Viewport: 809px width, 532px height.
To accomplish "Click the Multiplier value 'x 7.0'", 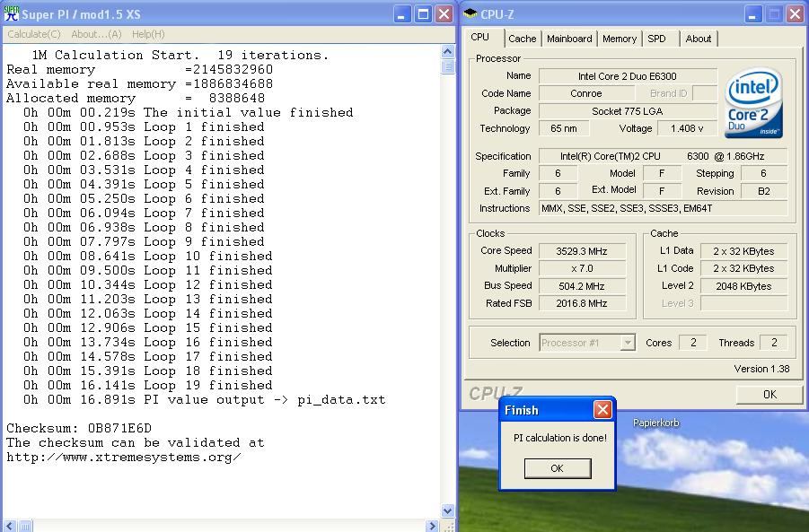I will point(582,268).
